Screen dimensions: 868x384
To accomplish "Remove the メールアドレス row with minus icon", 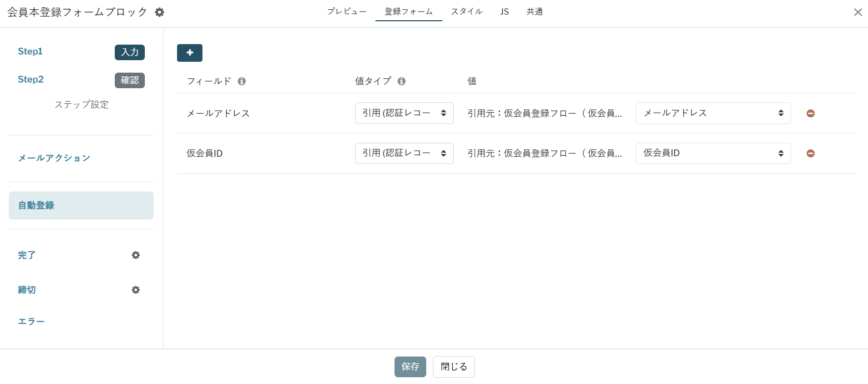I will coord(810,113).
